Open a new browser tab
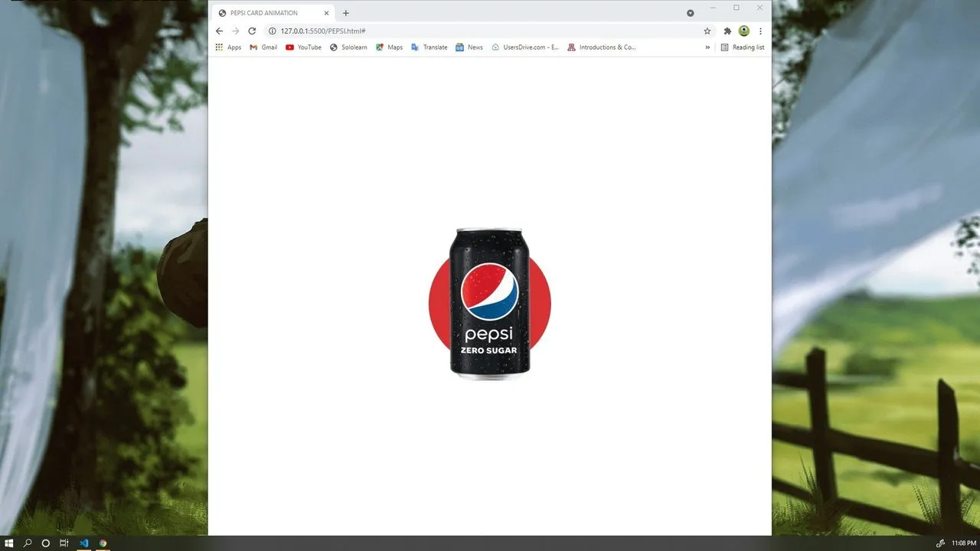The width and height of the screenshot is (980, 551). (x=345, y=13)
